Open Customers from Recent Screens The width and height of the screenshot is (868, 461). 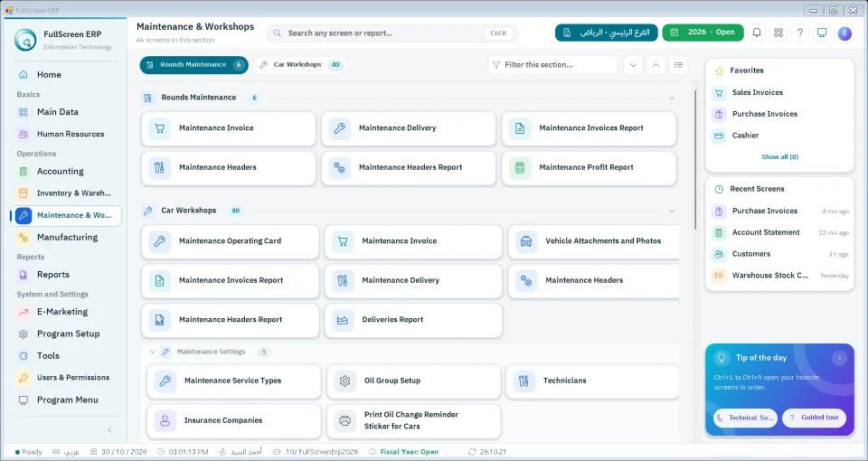(x=779, y=254)
